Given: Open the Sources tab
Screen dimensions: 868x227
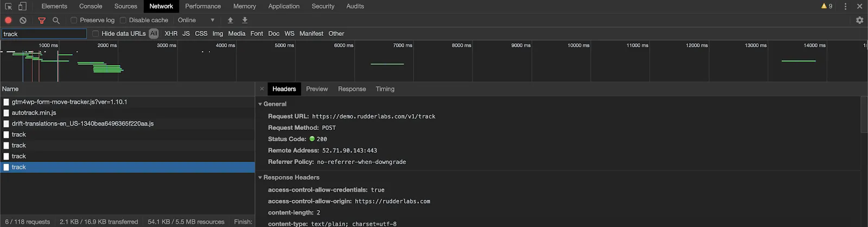Looking at the screenshot, I should tap(126, 7).
